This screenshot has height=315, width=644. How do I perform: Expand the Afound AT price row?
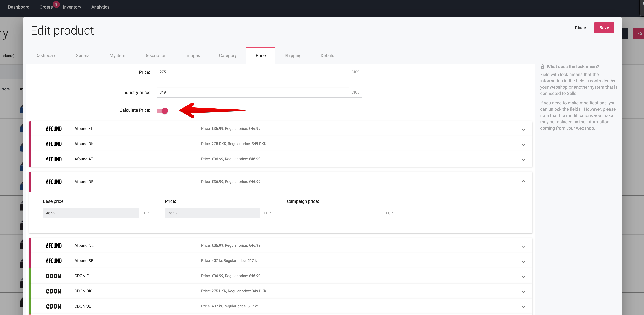click(523, 160)
